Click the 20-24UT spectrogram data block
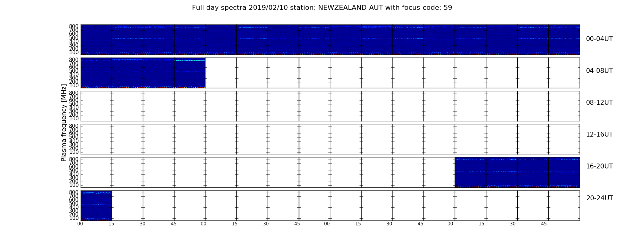Viewport: 644px width, 245px height. (x=96, y=205)
